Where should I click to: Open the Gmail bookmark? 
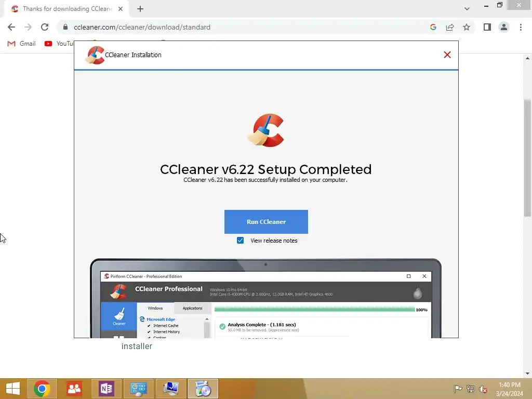click(22, 44)
